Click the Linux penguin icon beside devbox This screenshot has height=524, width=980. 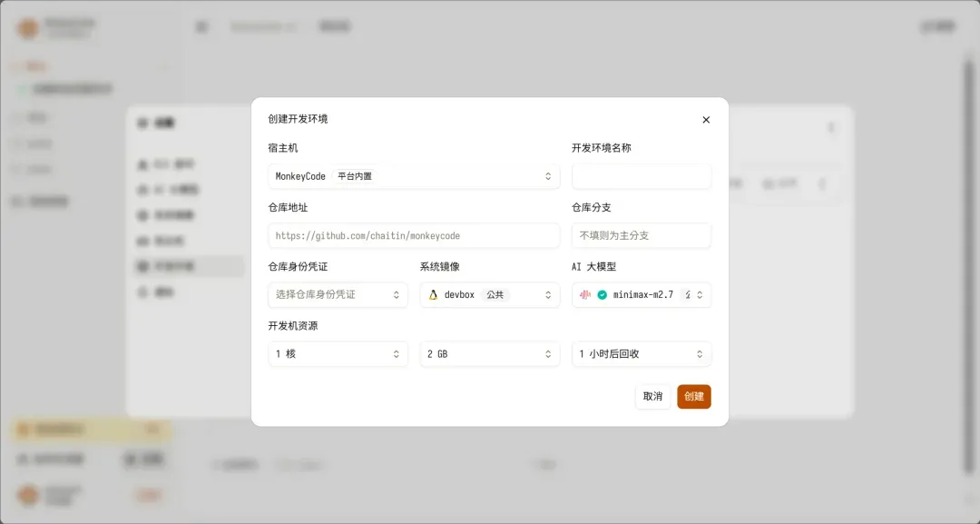point(433,294)
